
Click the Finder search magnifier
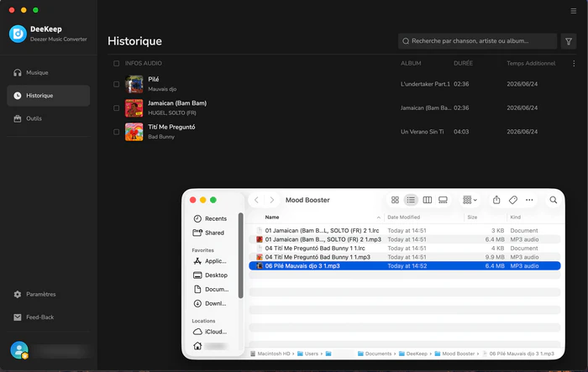click(x=553, y=200)
